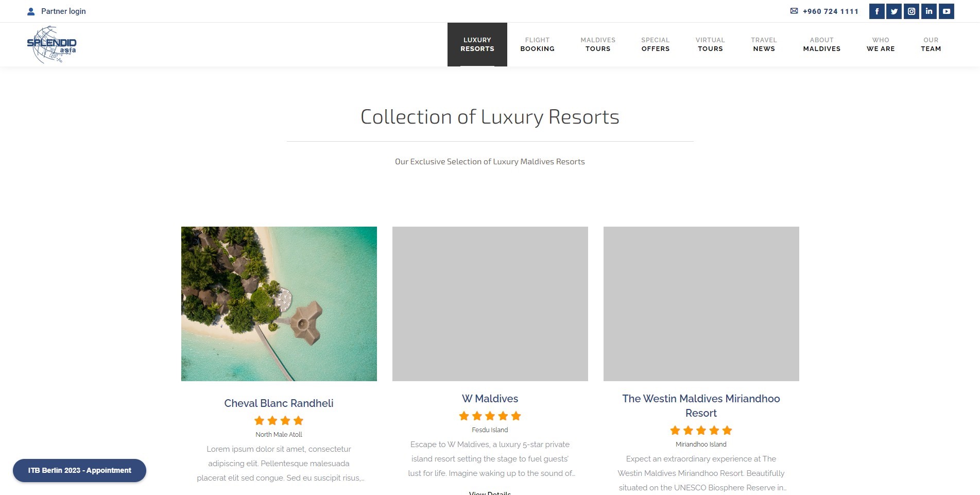The image size is (980, 495).
Task: Click the Splendid Asia logo
Action: click(51, 45)
